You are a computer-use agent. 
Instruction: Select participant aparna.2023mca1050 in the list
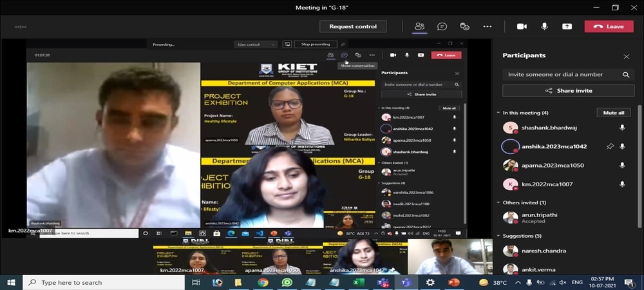point(553,166)
